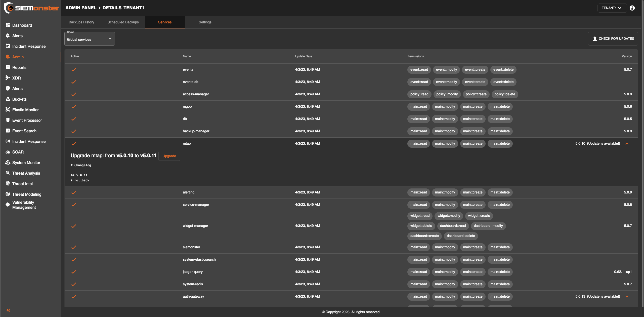Click widget::delete permission chip
This screenshot has height=317, width=644.
point(421,226)
